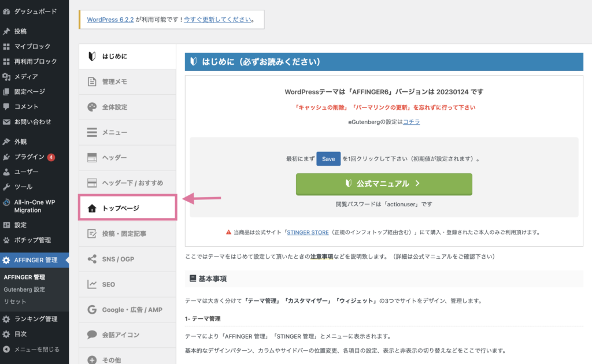Click the ダッシュボード dashboard gauge icon
This screenshot has width=592, height=364.
pyautogui.click(x=6, y=12)
